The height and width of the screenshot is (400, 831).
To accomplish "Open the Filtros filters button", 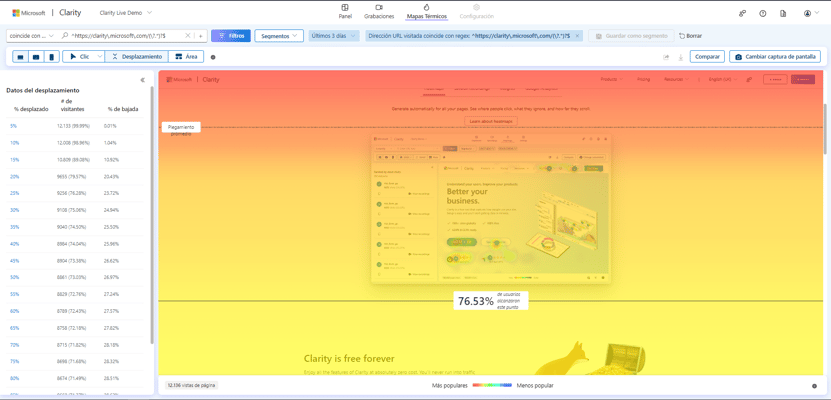I will 231,35.
